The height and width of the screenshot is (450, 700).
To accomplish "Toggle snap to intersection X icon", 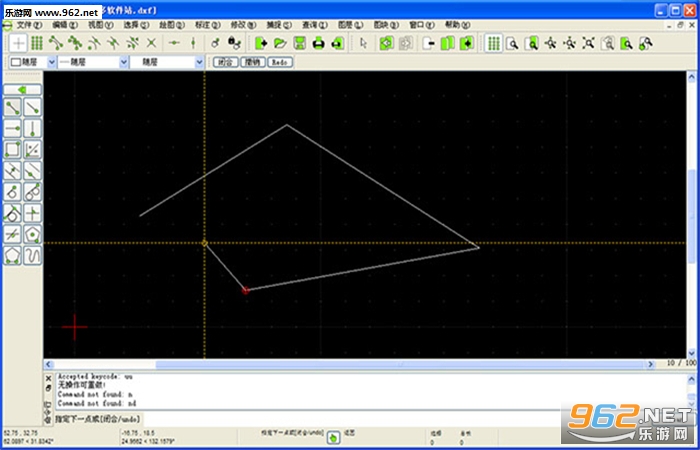I will click(152, 43).
